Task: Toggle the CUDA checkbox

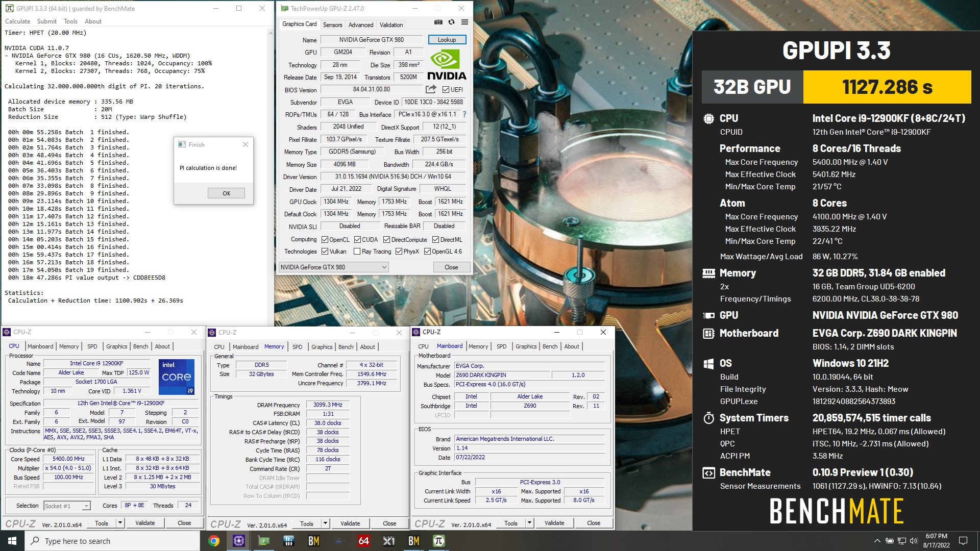Action: click(x=357, y=240)
